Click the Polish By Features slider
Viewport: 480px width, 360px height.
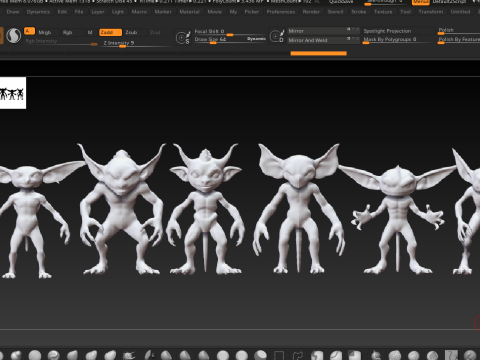tap(459, 40)
